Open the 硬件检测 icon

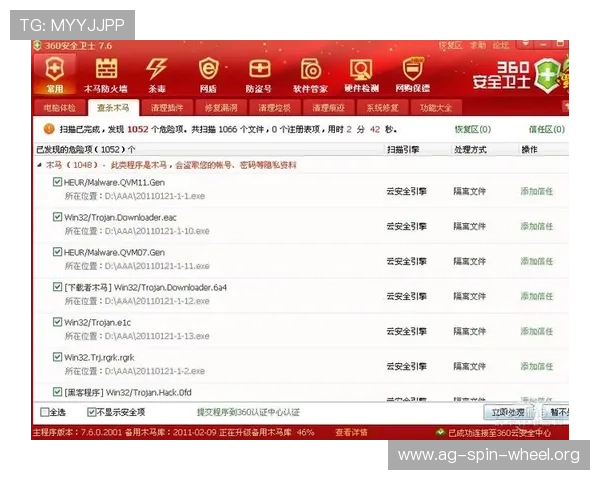361,75
